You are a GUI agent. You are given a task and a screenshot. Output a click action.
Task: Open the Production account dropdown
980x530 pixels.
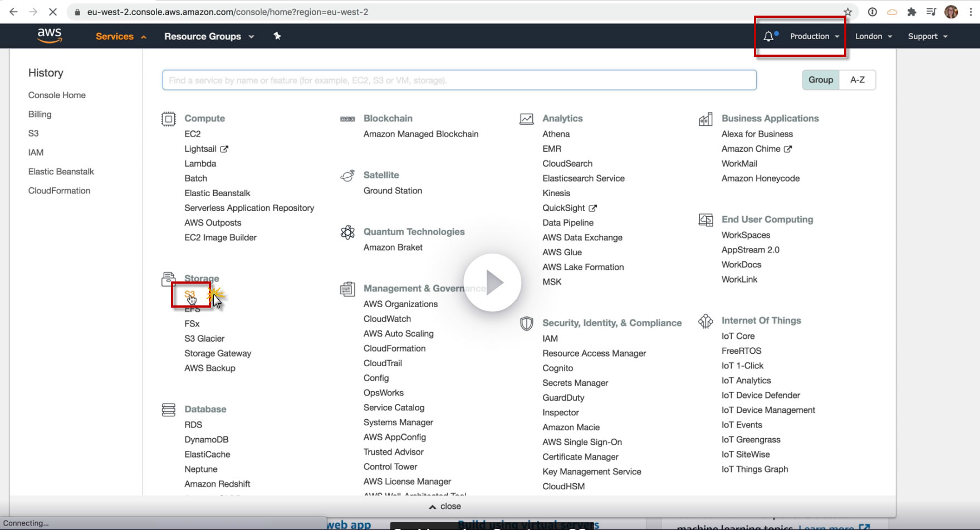click(x=815, y=36)
